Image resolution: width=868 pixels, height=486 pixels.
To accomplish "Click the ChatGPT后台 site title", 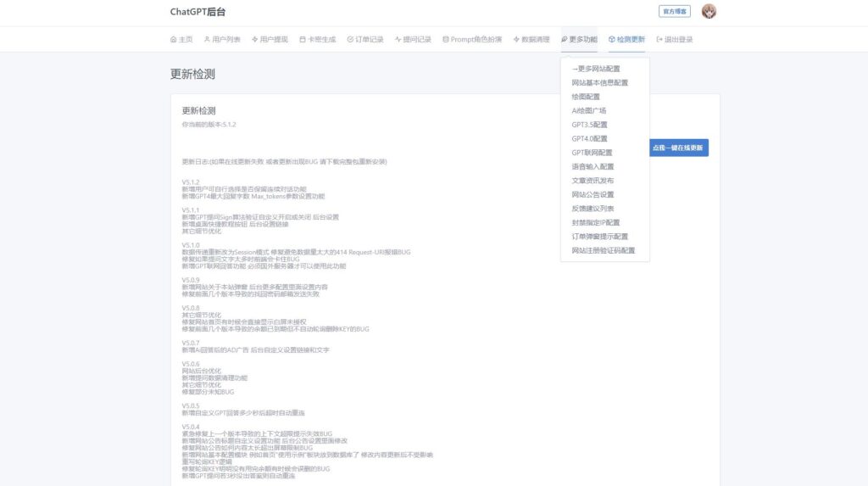I will pos(198,12).
